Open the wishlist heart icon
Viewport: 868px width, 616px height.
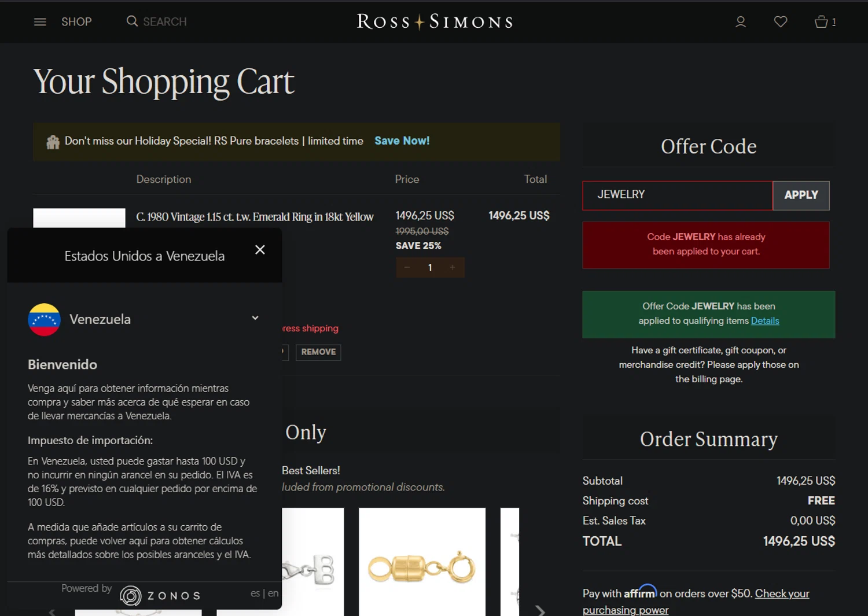tap(781, 22)
